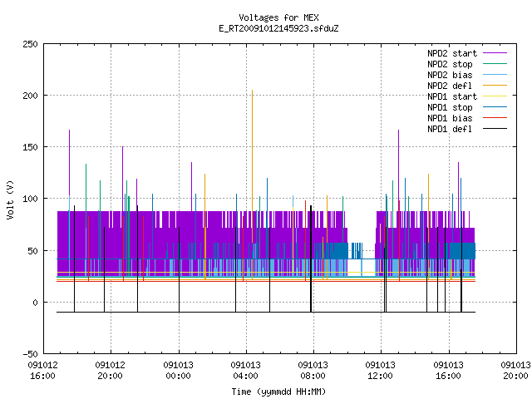Click the 'NPD2 start' legend label
This screenshot has width=532, height=399.
click(x=452, y=53)
